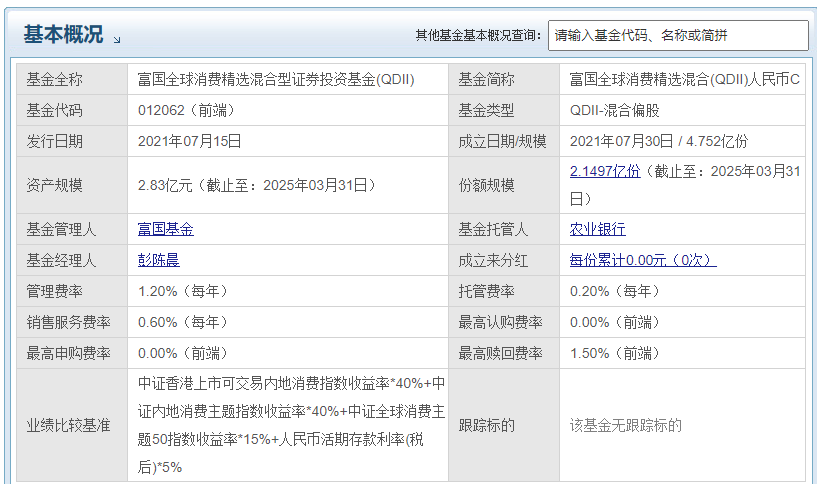Focus the fund code search input field
Image resolution: width=817 pixels, height=484 pixels.
(678, 35)
